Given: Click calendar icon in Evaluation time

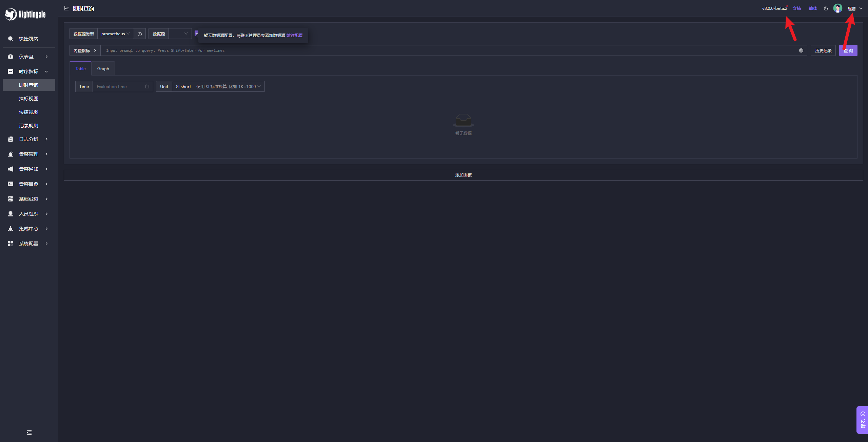Looking at the screenshot, I should [147, 87].
